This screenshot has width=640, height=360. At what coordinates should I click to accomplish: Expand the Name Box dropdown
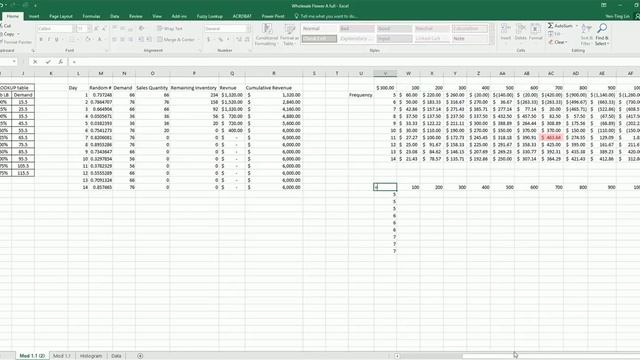click(x=14, y=62)
